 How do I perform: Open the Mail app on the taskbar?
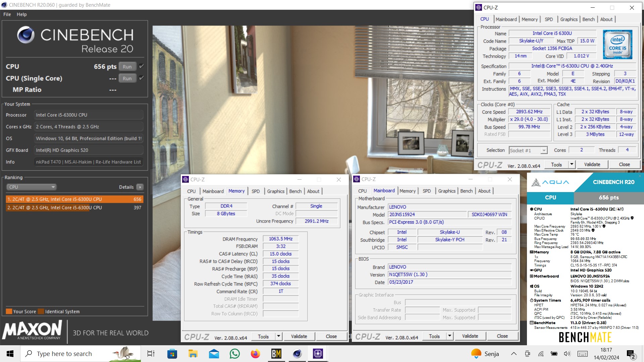pos(214,354)
